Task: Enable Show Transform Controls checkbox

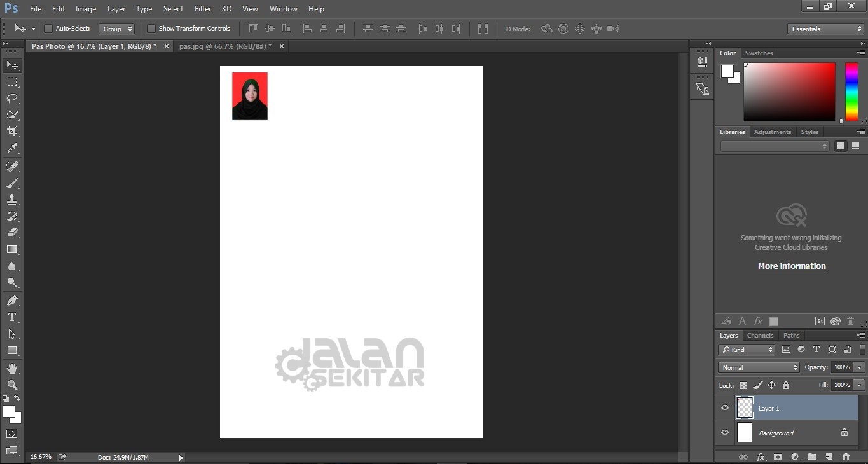Action: (151, 29)
